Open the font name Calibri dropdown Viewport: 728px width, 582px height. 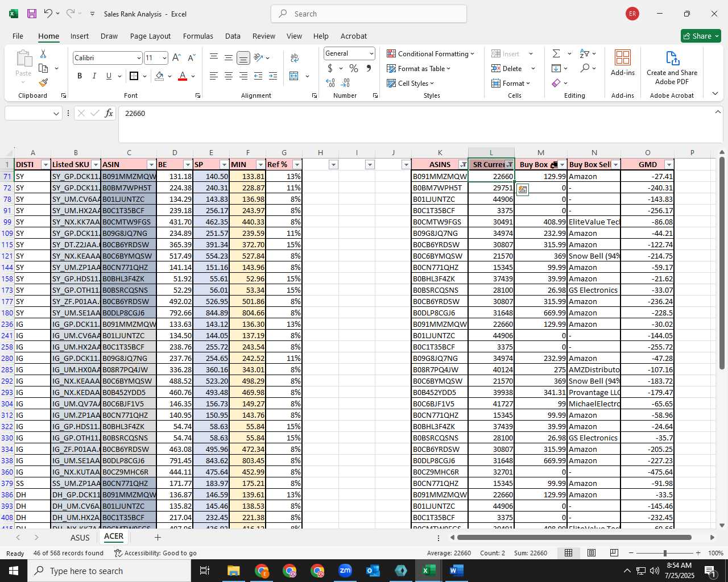[138, 58]
